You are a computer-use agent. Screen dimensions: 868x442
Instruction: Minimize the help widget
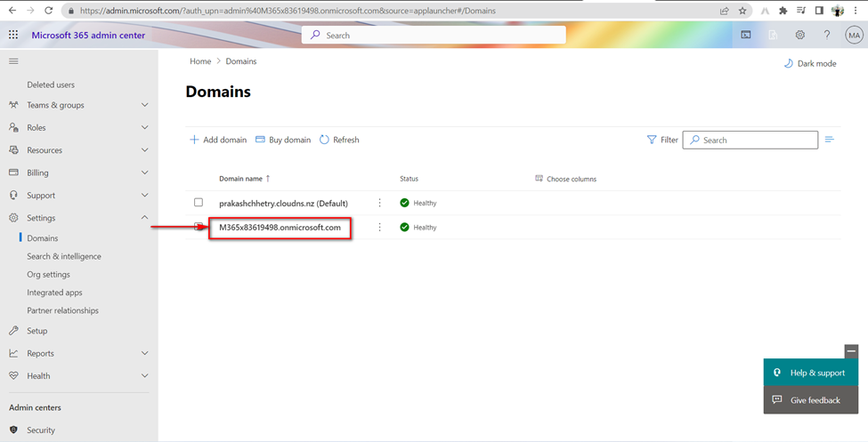coord(851,351)
